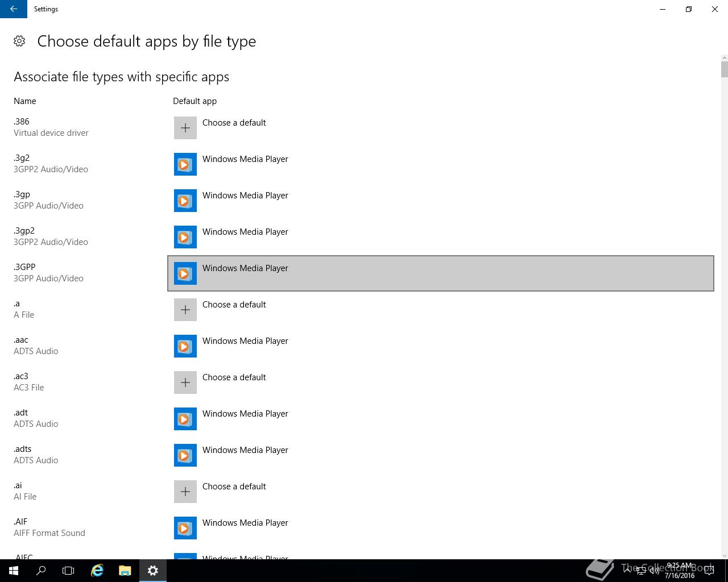This screenshot has height=582, width=728.
Task: Click Windows Media Player icon for .3GPP
Action: (185, 273)
